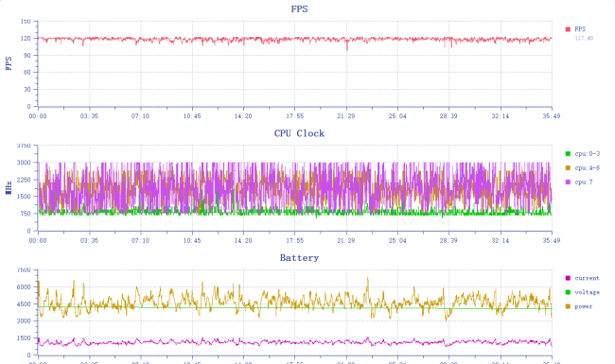The image size is (615, 364).
Task: Click the 10:45 time label under FPS chart
Action: (x=192, y=116)
